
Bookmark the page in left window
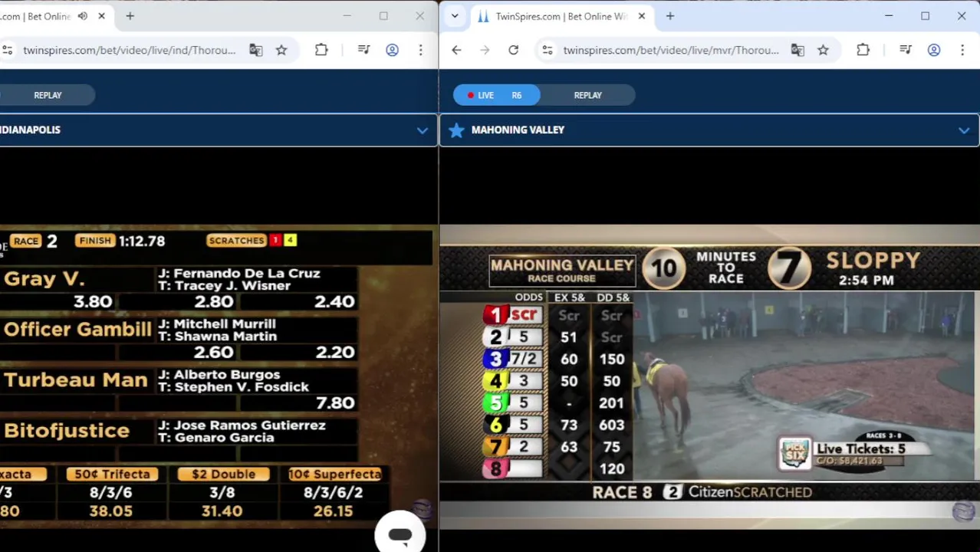tap(281, 50)
